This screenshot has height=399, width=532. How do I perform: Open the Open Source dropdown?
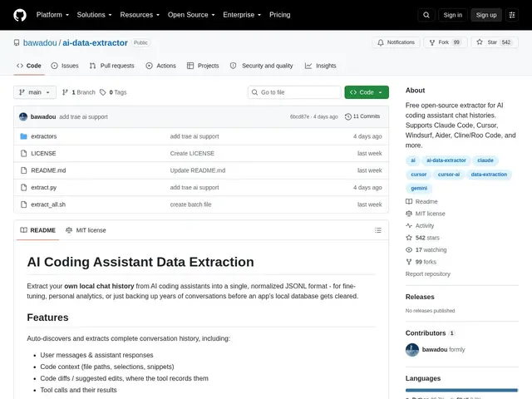[191, 15]
